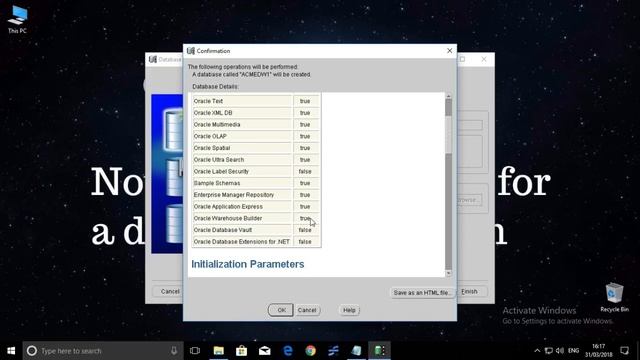Select the Oracle Application Express row
Image resolution: width=640 pixels, height=360 pixels.
click(256, 207)
